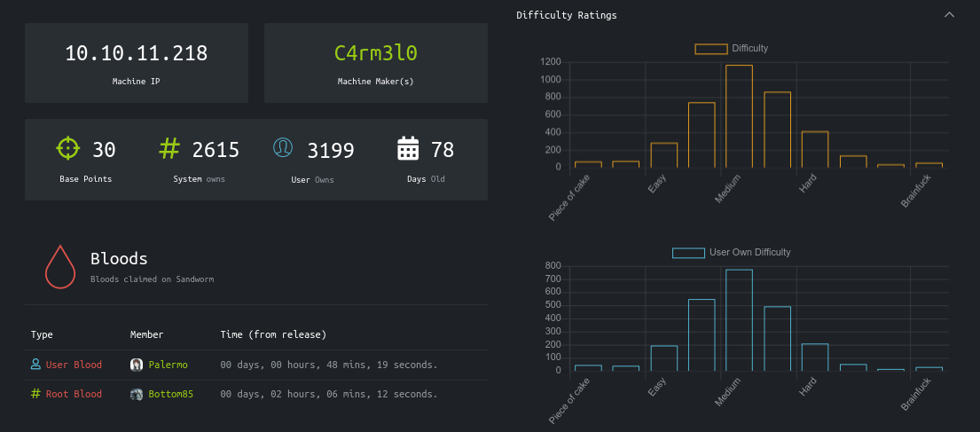Click the orange Hard difficulty bar

814,149
